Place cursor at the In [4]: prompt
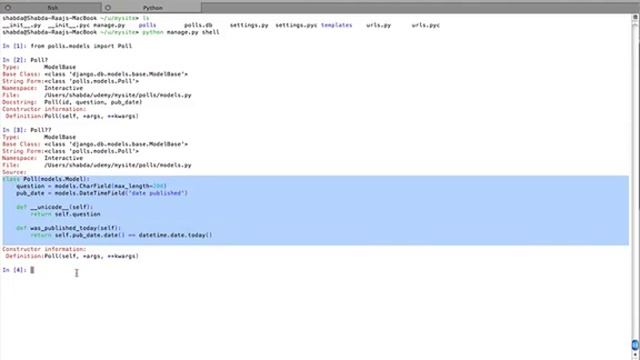640x360 pixels. click(x=32, y=270)
